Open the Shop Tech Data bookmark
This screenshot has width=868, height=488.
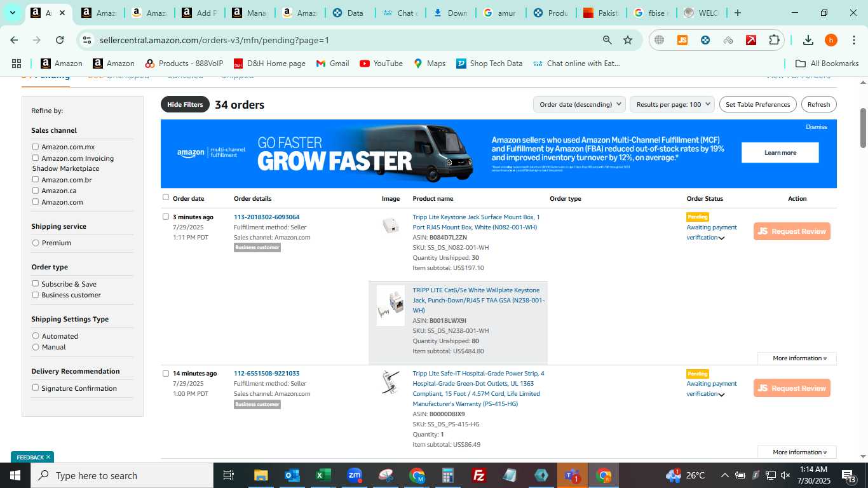(489, 64)
